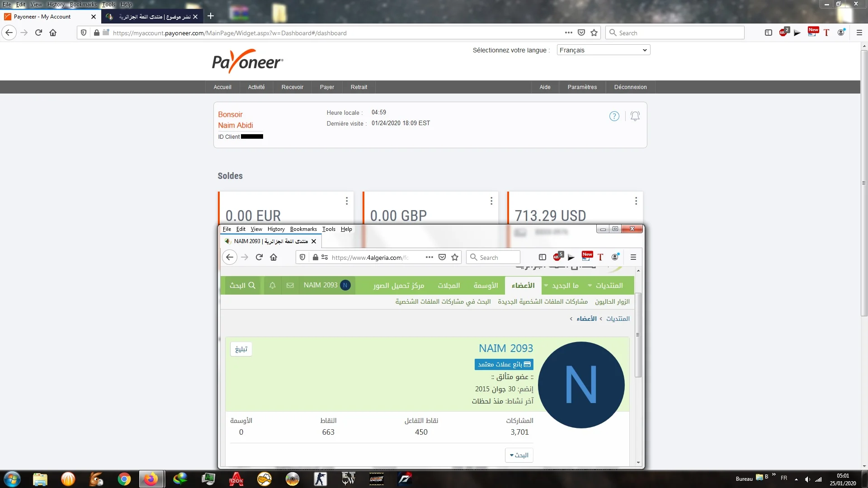Open page actions menu in the Payoneer address bar

[569, 33]
